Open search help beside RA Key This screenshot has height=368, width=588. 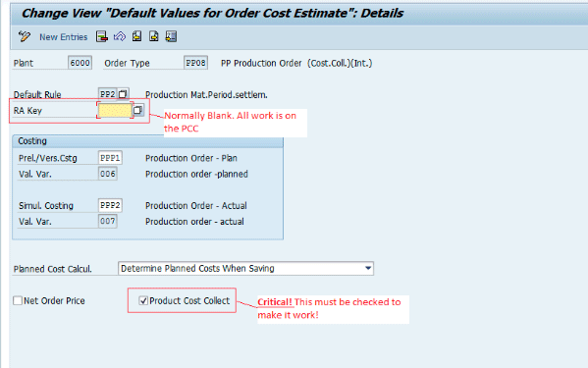pyautogui.click(x=138, y=110)
